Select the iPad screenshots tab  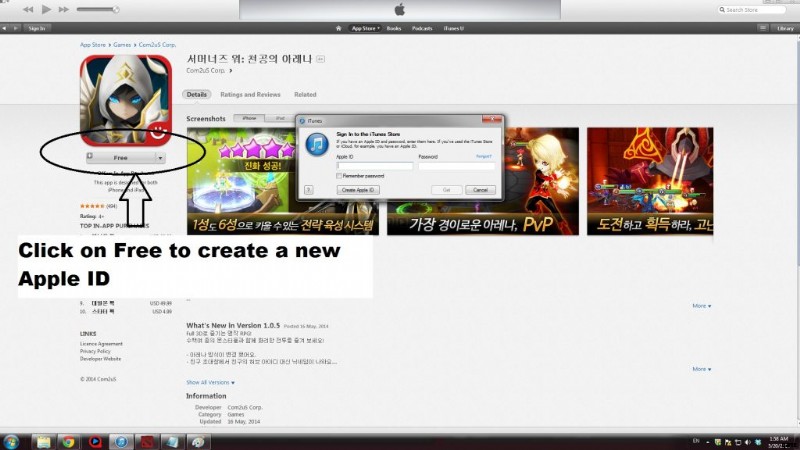click(281, 118)
